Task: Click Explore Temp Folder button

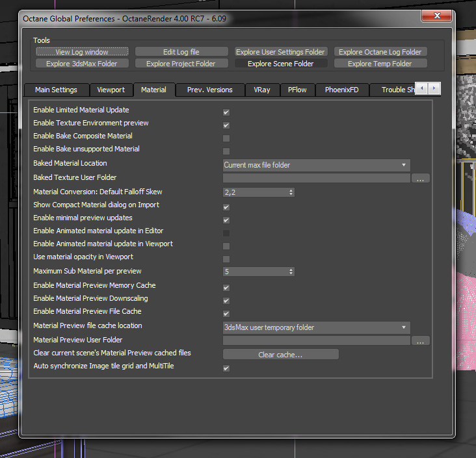Action: 380,64
